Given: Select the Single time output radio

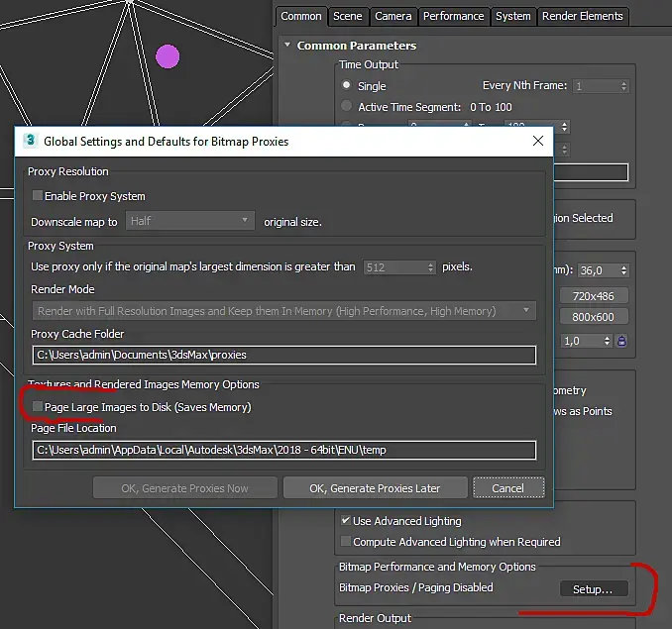Looking at the screenshot, I should point(346,85).
